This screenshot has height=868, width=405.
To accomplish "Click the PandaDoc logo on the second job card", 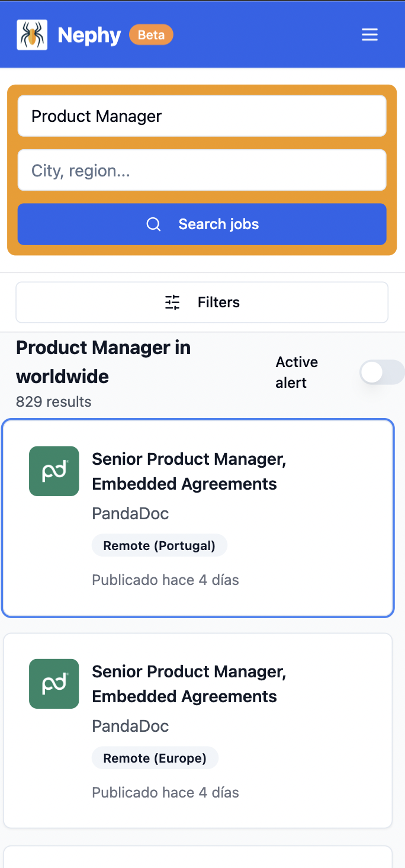I will tap(53, 683).
